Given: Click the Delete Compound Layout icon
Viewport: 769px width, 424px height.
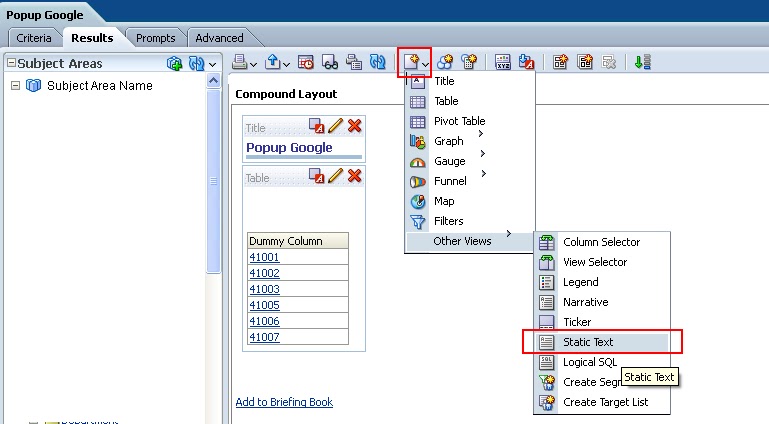Looking at the screenshot, I should 609,62.
